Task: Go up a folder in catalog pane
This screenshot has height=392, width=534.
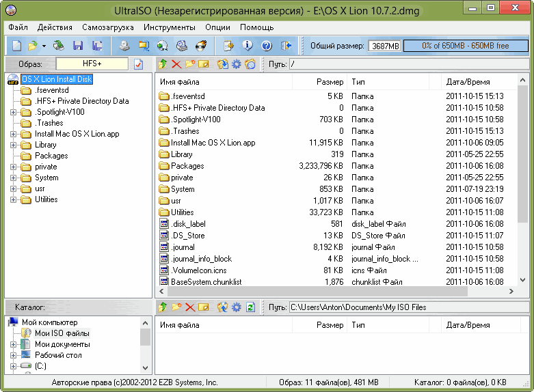Action: (163, 307)
